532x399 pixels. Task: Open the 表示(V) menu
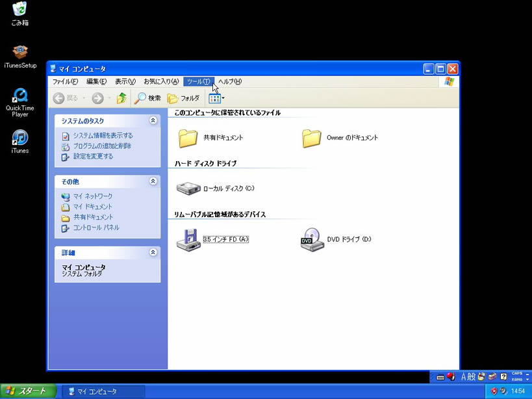tap(125, 81)
